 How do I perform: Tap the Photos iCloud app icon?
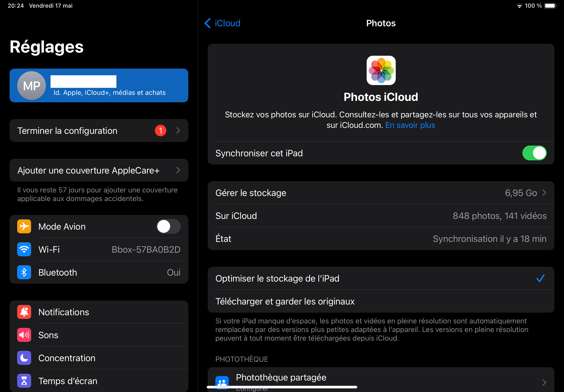[381, 70]
